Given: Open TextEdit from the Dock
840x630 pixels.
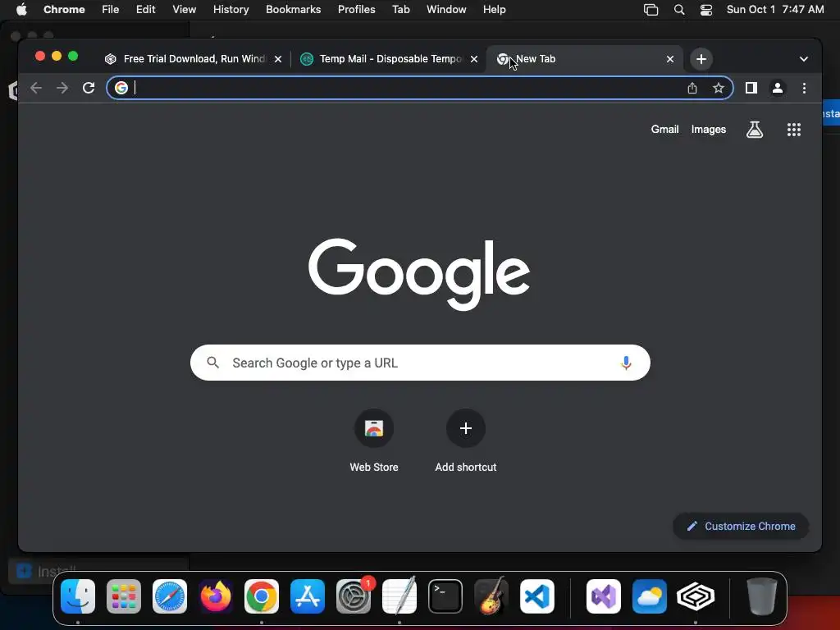Looking at the screenshot, I should pos(399,596).
